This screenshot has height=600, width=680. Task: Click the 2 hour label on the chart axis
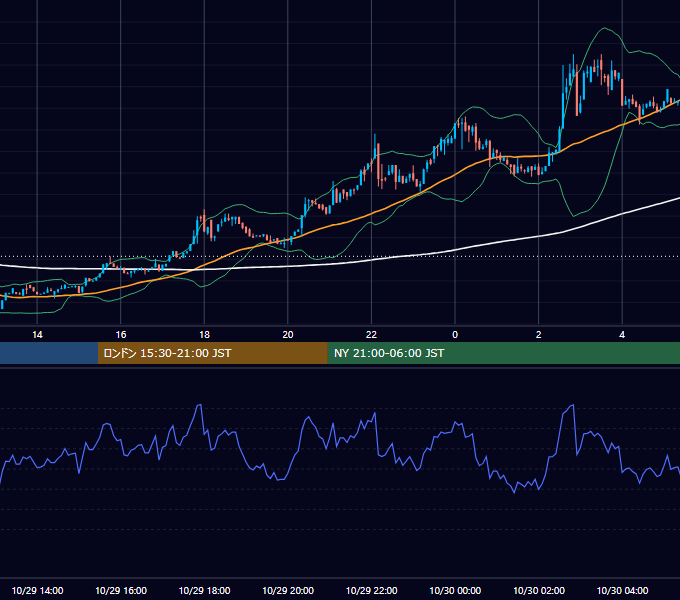(x=539, y=335)
